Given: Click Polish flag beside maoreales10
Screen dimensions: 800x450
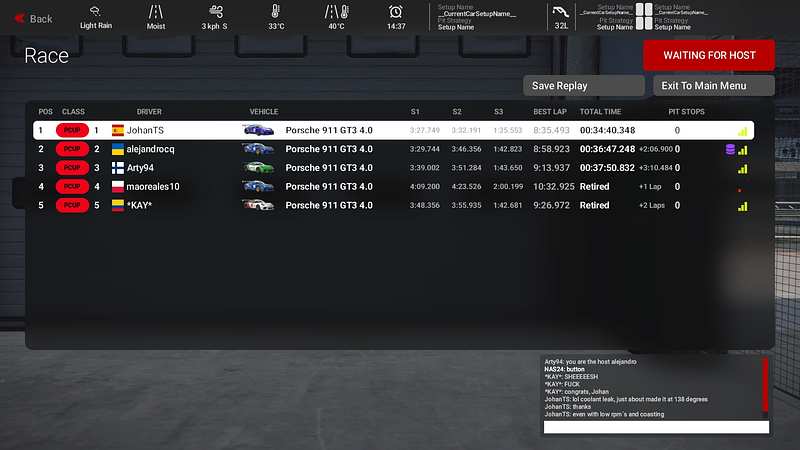Looking at the screenshot, I should [x=118, y=187].
